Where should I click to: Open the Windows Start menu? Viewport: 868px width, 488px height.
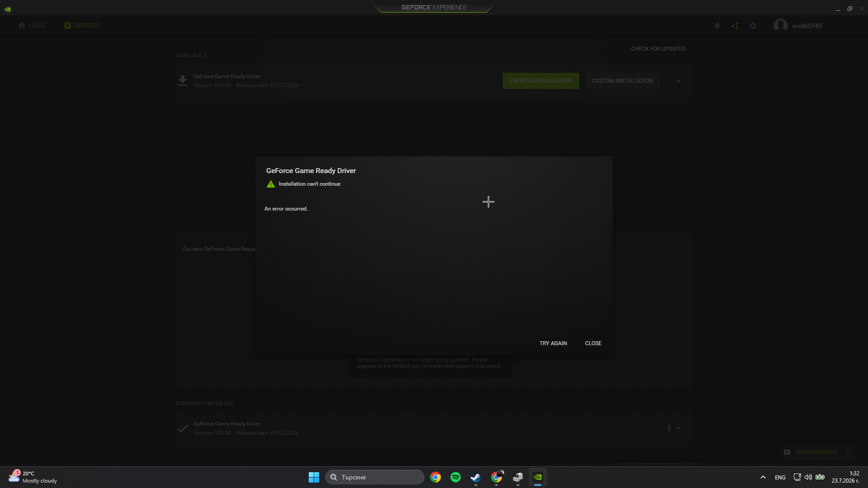pyautogui.click(x=314, y=477)
